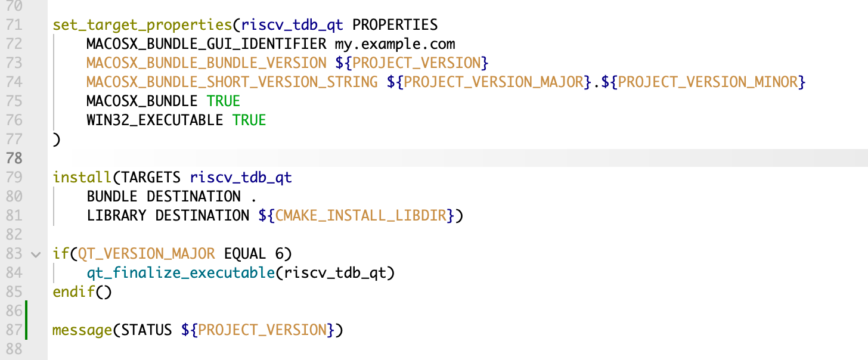Image resolution: width=868 pixels, height=360 pixels.
Task: Click on my.example.com value
Action: pos(395,44)
